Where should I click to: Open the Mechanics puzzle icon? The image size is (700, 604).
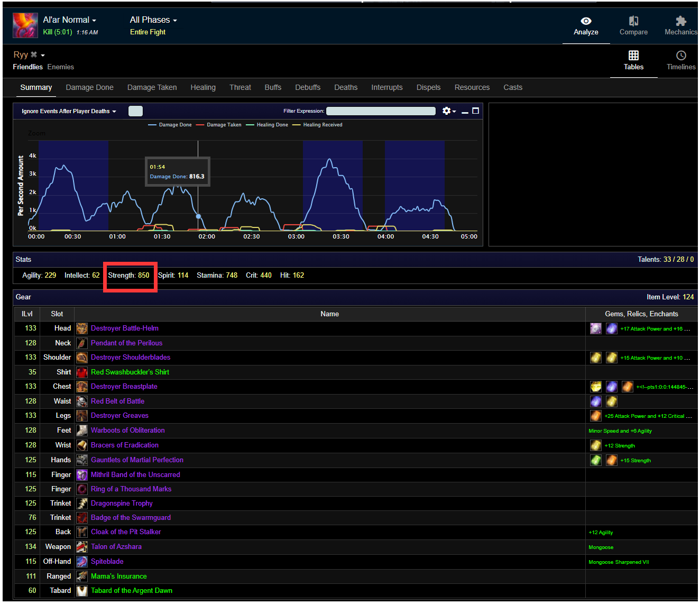680,21
